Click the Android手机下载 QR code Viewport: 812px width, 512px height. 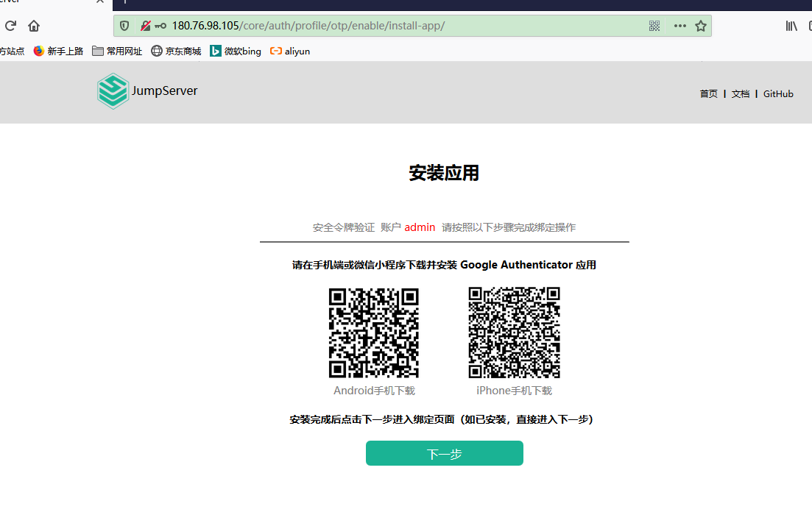pos(374,333)
